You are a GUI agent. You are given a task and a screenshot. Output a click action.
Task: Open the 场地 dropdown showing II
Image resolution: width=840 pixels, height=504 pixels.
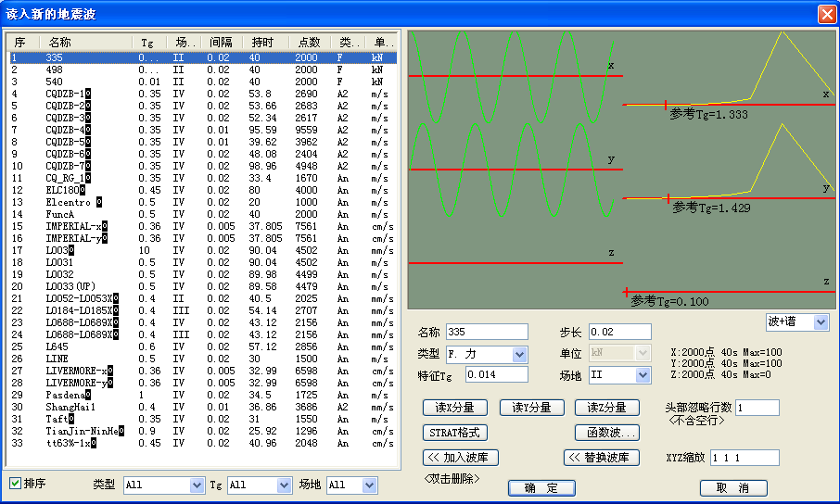pyautogui.click(x=620, y=375)
